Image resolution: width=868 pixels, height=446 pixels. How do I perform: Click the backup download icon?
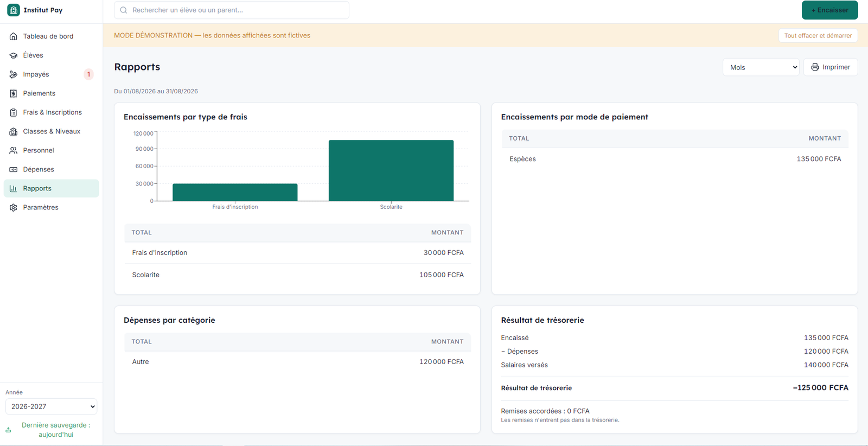pyautogui.click(x=8, y=430)
